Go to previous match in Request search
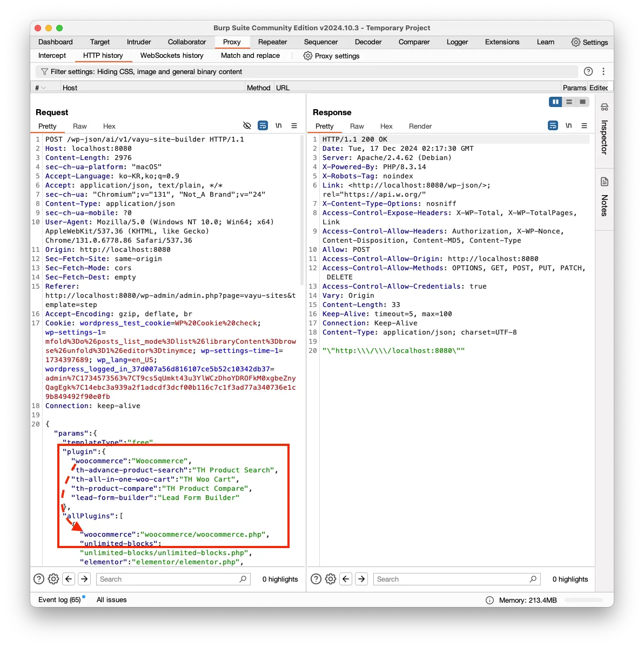The image size is (644, 647). point(69,579)
